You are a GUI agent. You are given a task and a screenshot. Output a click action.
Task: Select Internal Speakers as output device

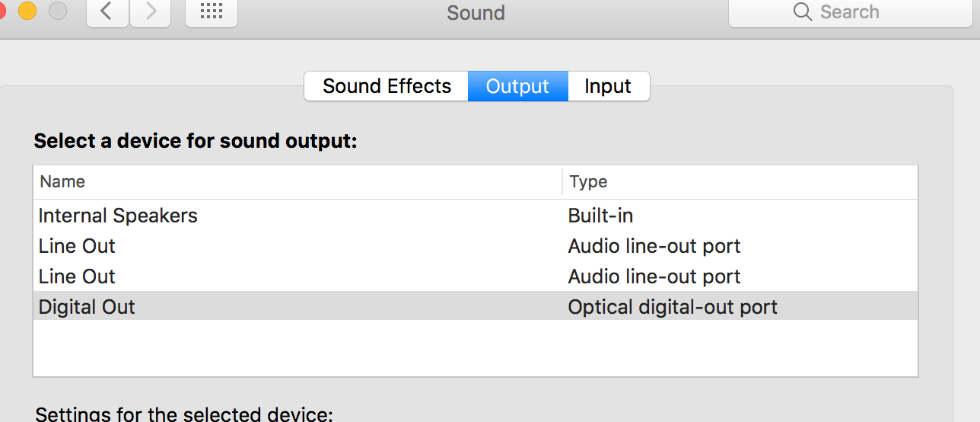(118, 216)
